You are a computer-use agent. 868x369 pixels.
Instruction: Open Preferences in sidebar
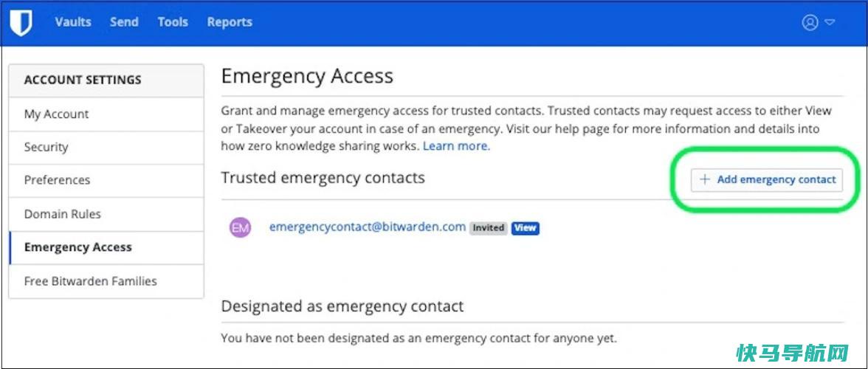(x=106, y=180)
